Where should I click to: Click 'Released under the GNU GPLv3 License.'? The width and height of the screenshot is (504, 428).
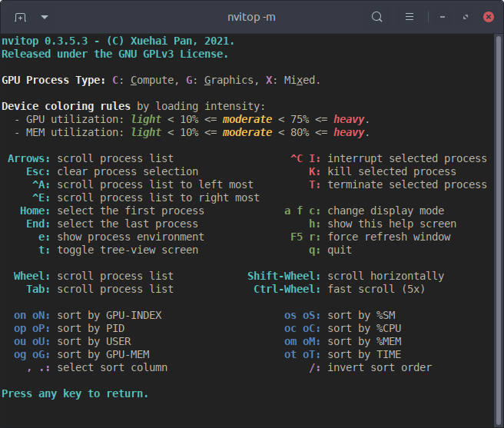click(115, 54)
